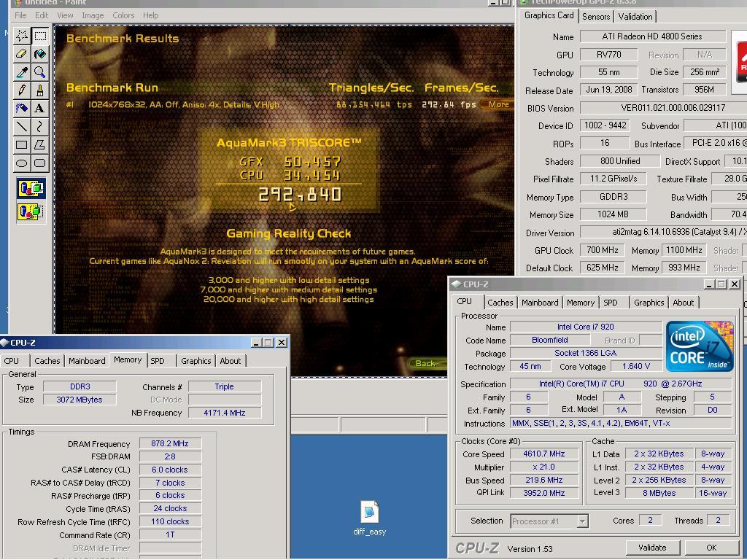This screenshot has height=560, width=747.
Task: Click the AquaMark3 total score 292,840
Action: click(300, 195)
